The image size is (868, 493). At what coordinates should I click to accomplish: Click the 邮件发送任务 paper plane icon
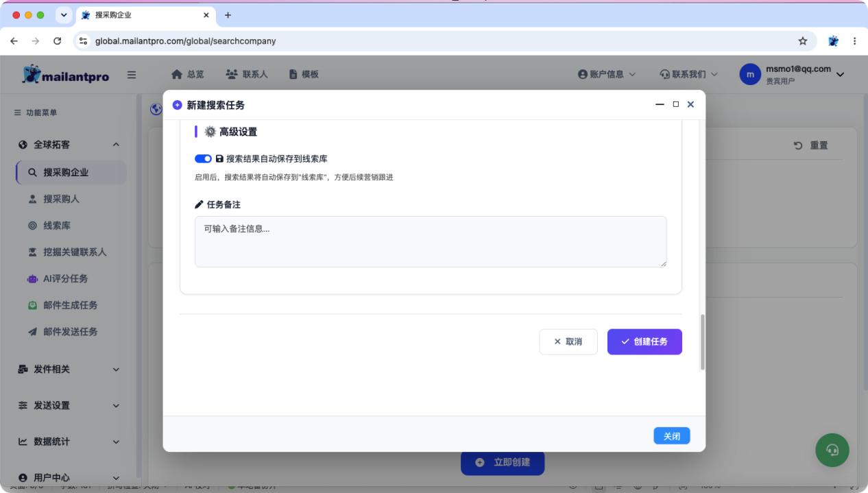[32, 332]
